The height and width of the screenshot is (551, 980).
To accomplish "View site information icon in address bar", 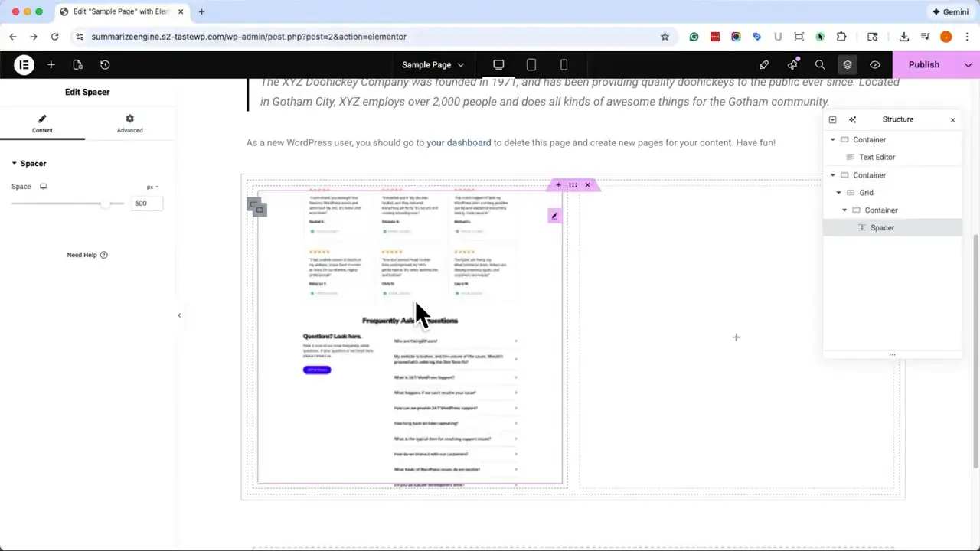I will tap(80, 37).
